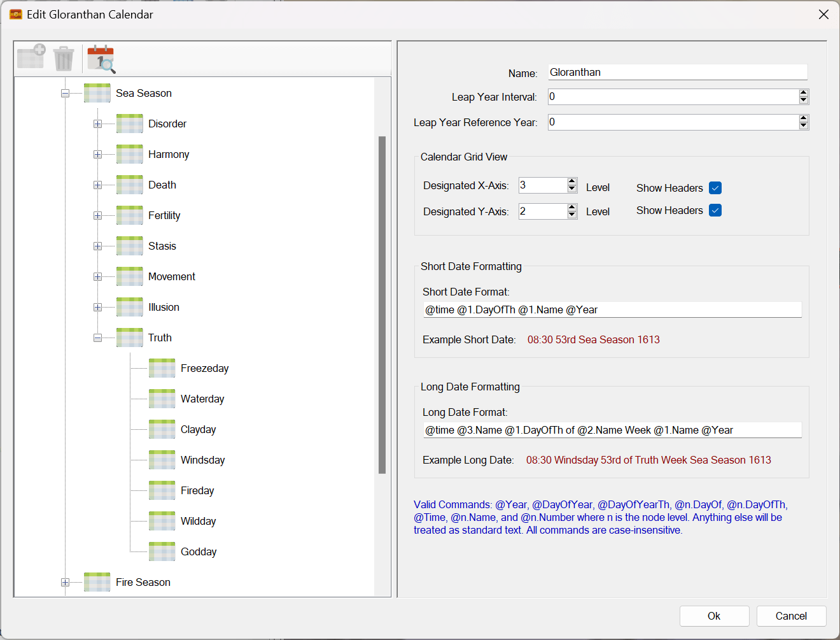Expand the Disorder week node

click(97, 124)
